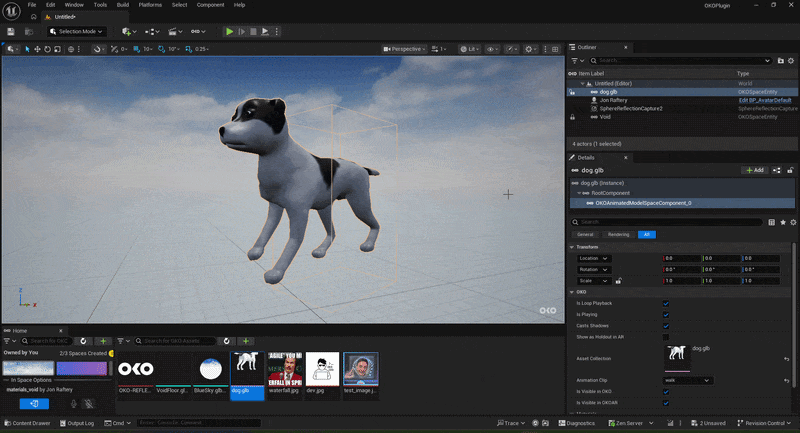Open the Selection Mode dropdown

click(77, 32)
